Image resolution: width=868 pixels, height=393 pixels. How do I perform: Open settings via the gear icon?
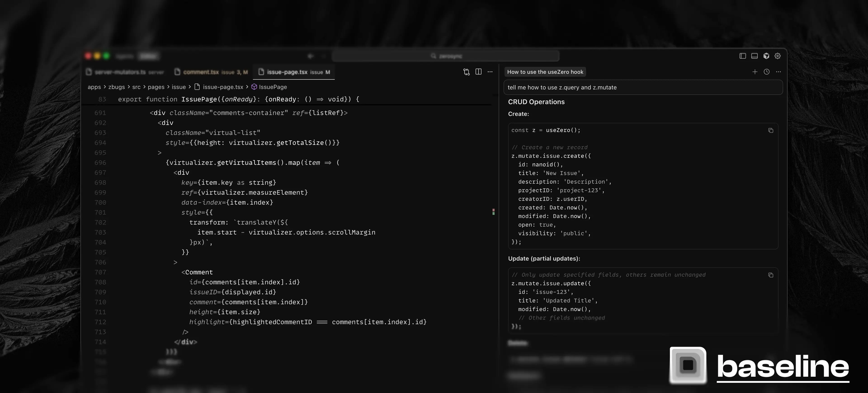click(x=778, y=56)
